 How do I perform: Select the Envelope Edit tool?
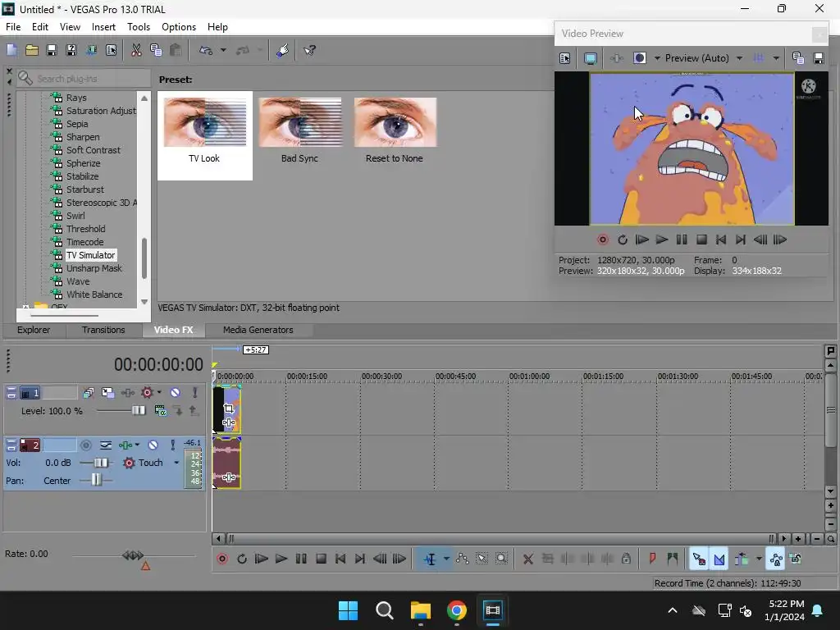tap(462, 559)
